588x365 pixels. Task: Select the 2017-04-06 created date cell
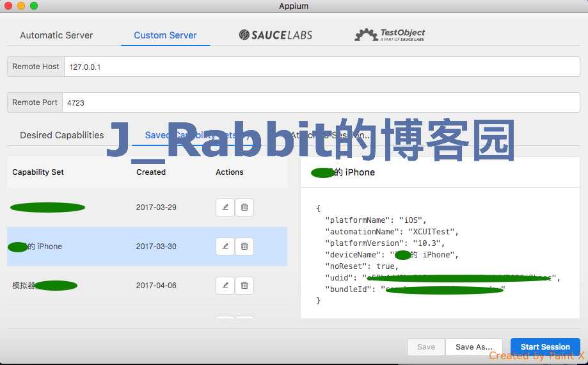tap(156, 286)
